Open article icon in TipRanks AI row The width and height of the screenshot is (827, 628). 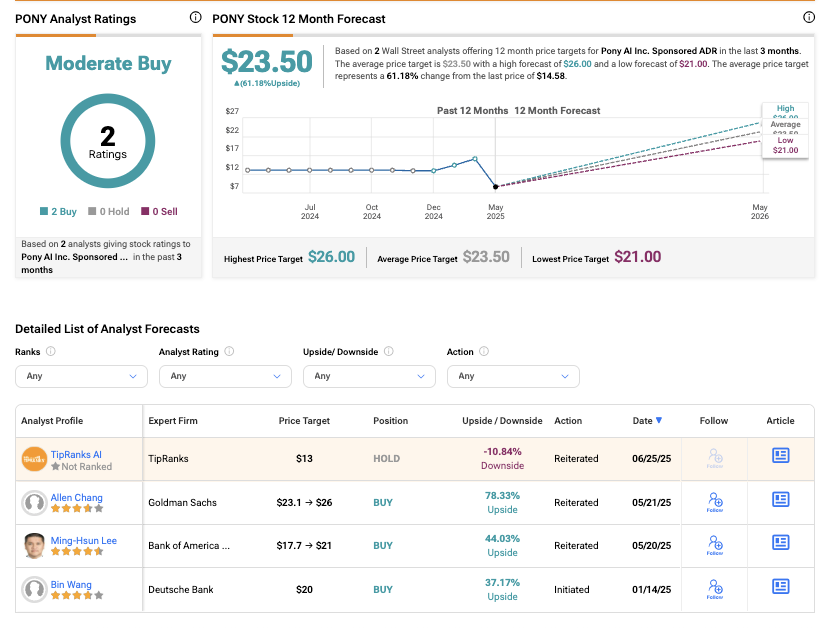click(x=781, y=456)
